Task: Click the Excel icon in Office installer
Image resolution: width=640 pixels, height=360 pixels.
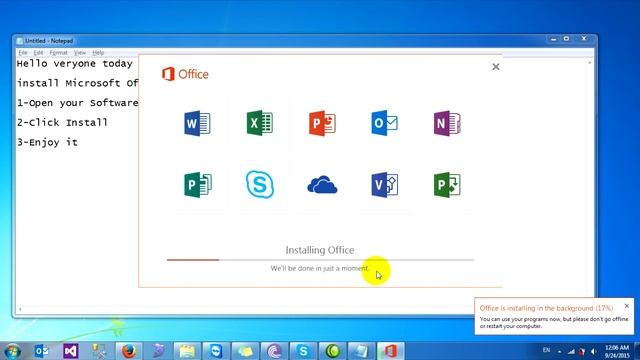Action: (x=260, y=123)
